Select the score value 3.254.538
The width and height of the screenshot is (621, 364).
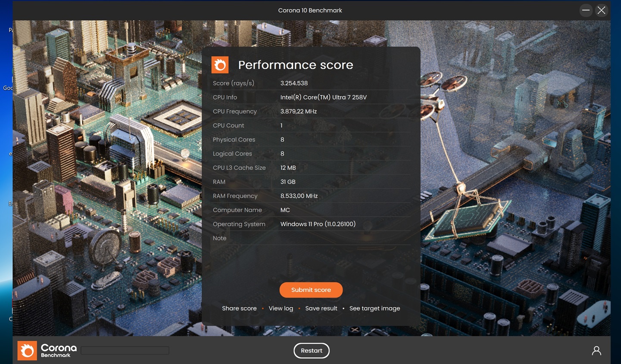[x=294, y=83]
